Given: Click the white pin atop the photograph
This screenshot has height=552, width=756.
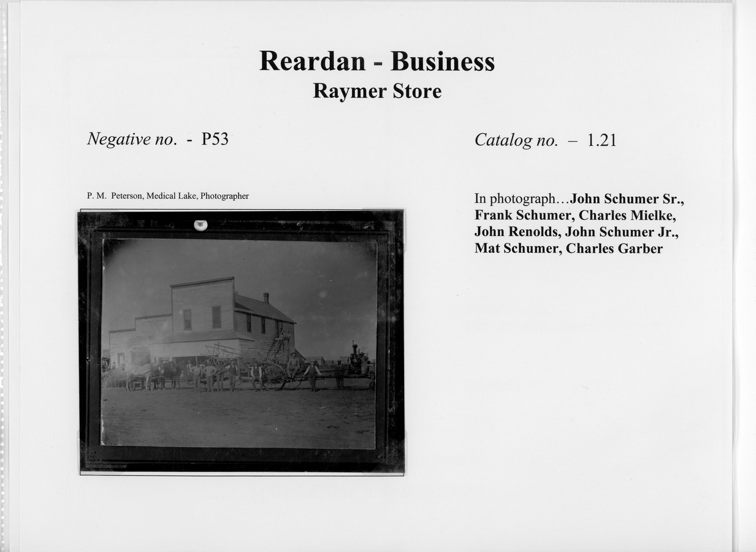Looking at the screenshot, I should pos(200,225).
